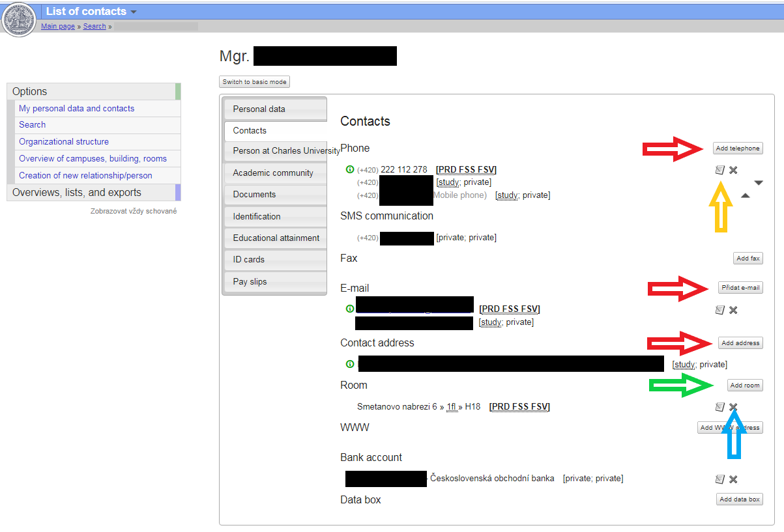Click green info icon beside phone 222 112 278

point(350,169)
